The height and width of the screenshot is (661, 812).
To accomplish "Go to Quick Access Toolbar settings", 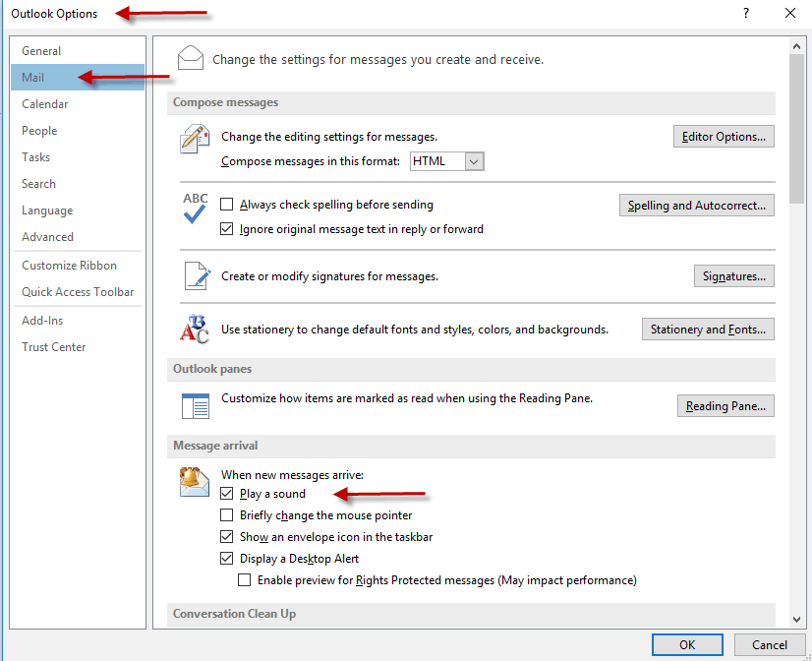I will [x=78, y=292].
